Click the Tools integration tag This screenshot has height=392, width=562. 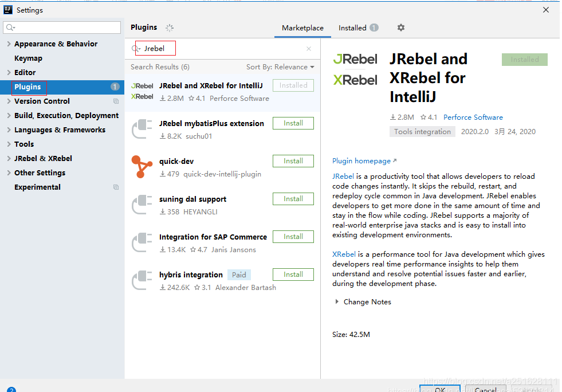click(422, 132)
